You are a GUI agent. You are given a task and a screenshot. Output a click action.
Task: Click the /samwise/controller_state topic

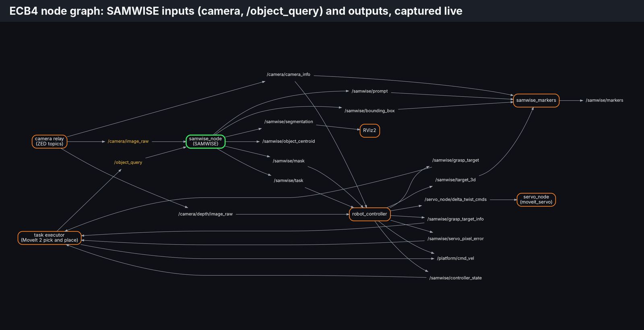(x=456, y=278)
